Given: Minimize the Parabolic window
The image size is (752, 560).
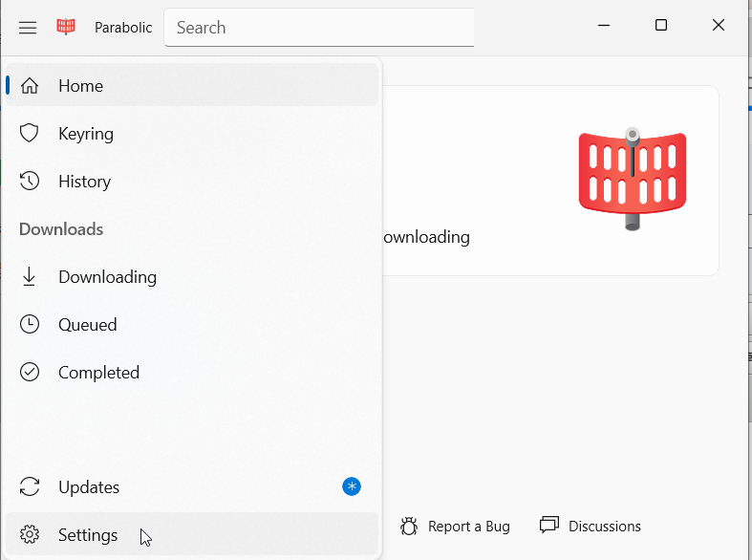Looking at the screenshot, I should tap(604, 26).
